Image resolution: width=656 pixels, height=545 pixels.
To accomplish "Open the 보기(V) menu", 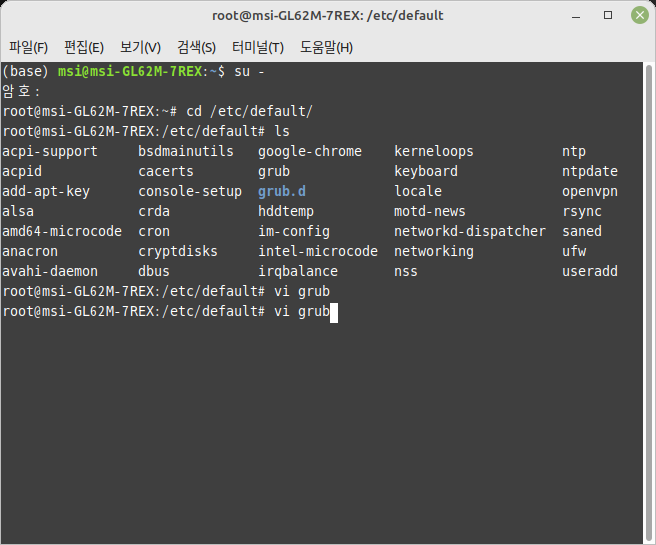I will click(140, 47).
